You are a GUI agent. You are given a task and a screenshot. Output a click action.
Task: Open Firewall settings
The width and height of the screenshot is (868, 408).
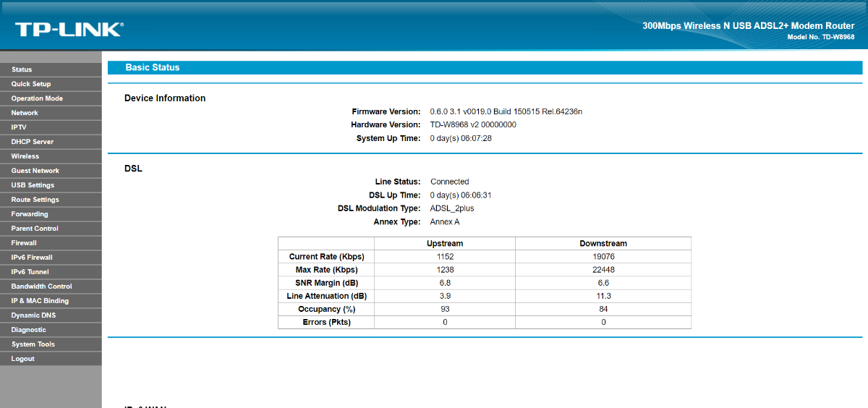point(24,243)
